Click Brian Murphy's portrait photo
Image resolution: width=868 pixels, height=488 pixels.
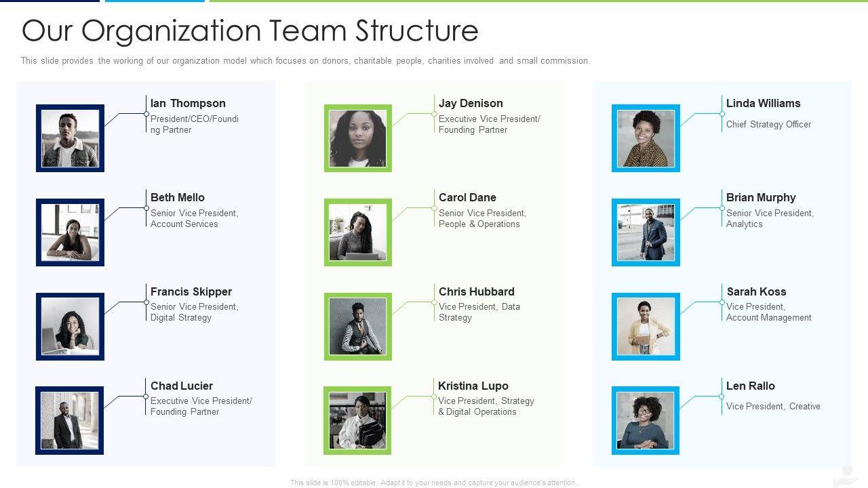coord(646,232)
